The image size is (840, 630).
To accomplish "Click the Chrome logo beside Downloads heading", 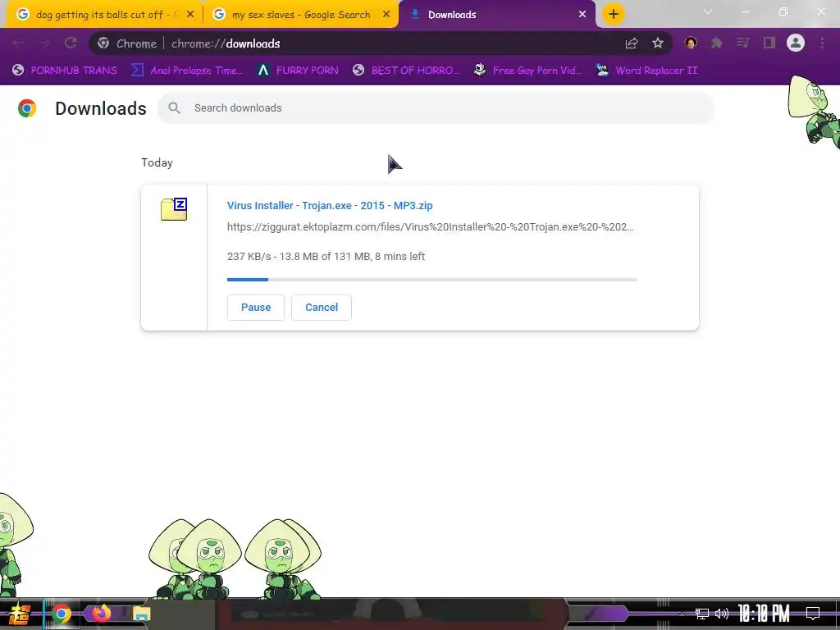I will [27, 108].
